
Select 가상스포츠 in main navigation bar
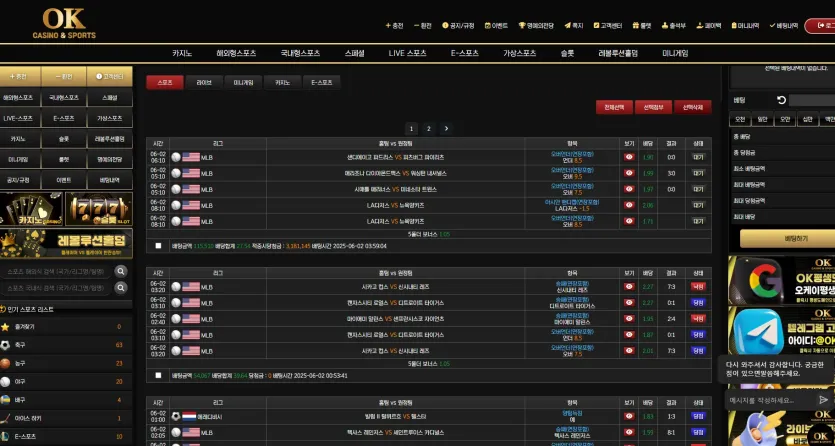pyautogui.click(x=519, y=53)
